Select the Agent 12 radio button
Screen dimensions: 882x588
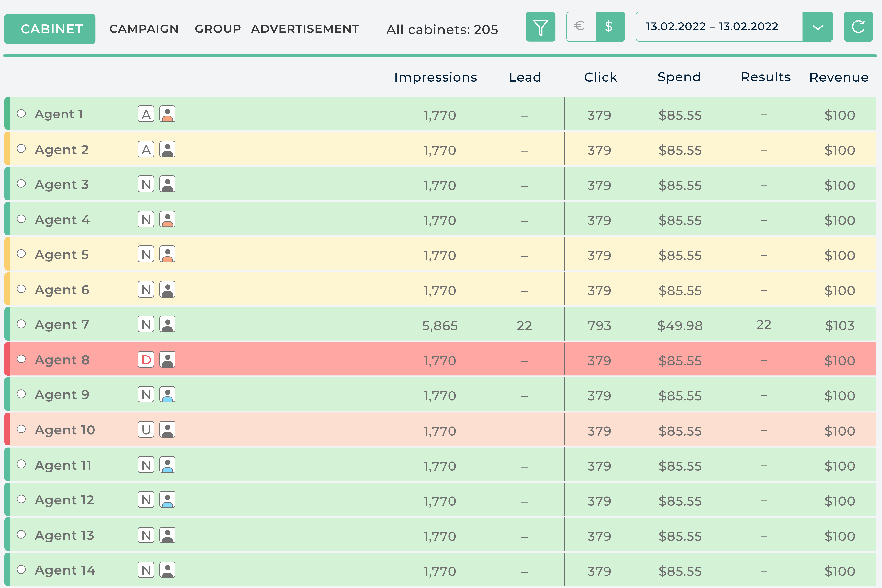pyautogui.click(x=21, y=499)
